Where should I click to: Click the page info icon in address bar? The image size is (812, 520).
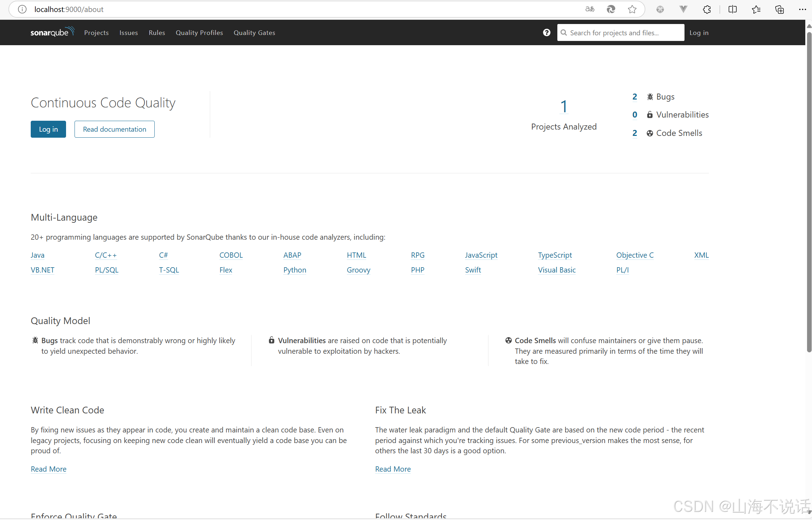pyautogui.click(x=22, y=9)
